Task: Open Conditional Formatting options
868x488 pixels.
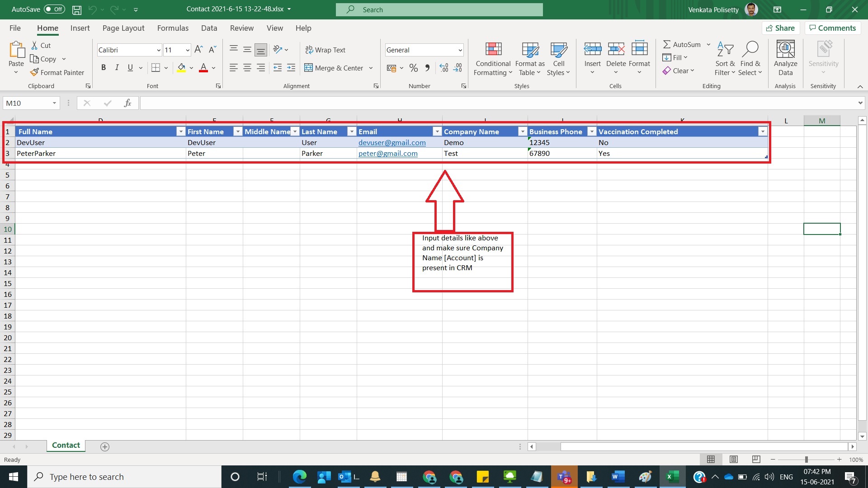Action: (x=492, y=58)
